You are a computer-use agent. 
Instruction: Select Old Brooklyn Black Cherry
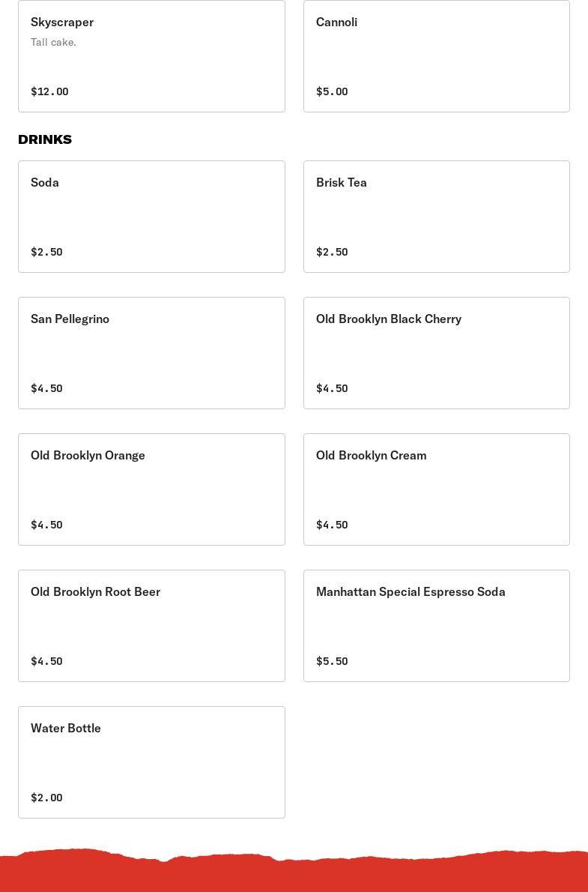click(436, 353)
